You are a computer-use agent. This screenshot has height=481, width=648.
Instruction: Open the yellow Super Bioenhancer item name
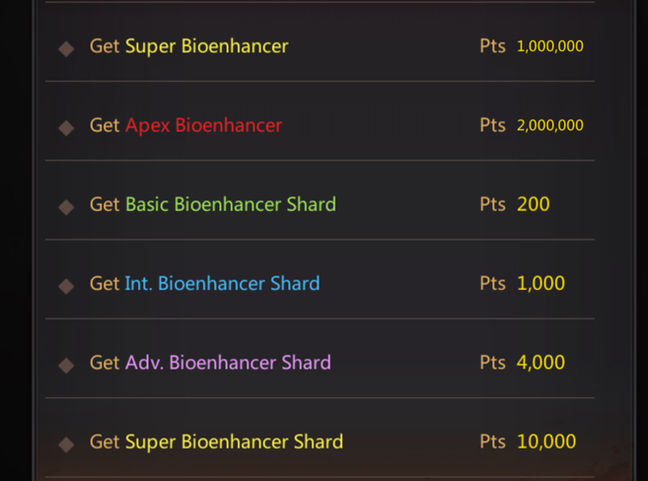pyautogui.click(x=206, y=46)
